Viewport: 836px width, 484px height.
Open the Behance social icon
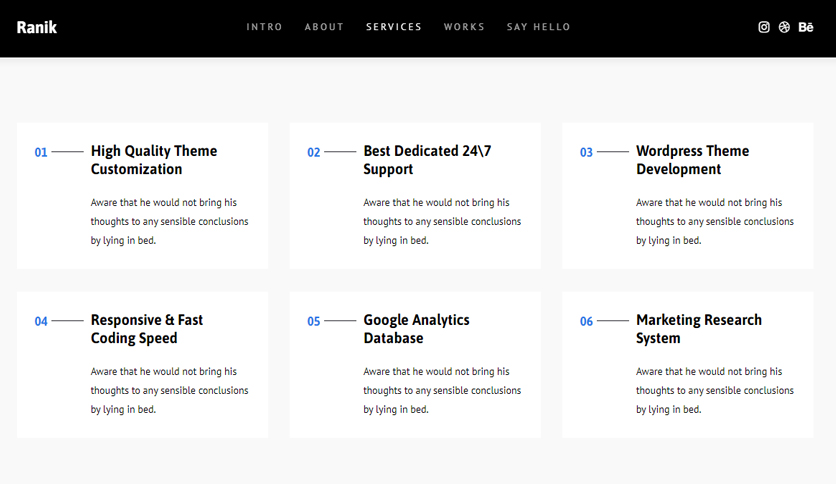(806, 27)
